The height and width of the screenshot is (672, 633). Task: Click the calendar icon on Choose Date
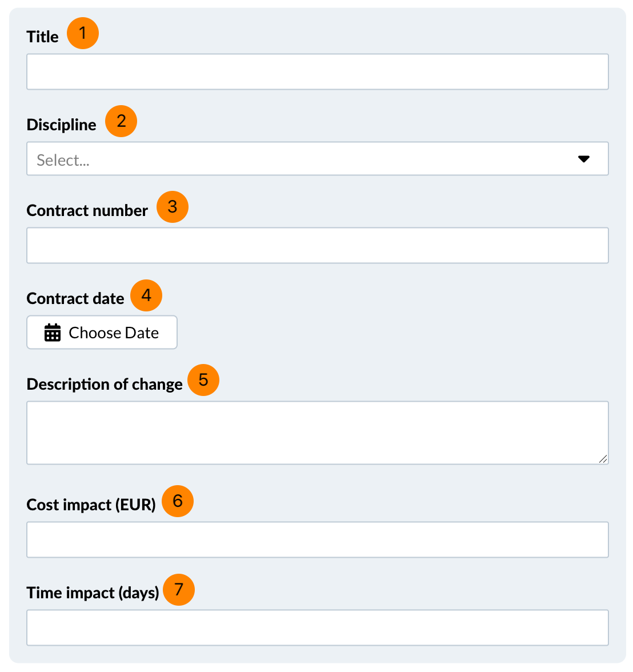tap(53, 333)
